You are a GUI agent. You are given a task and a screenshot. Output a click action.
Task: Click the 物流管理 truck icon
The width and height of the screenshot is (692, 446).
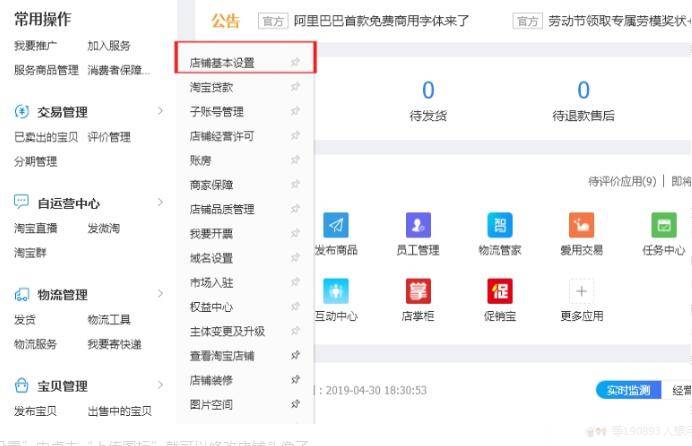pos(22,294)
